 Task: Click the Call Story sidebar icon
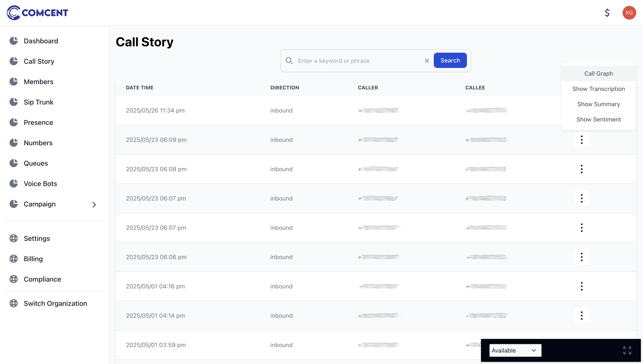[x=14, y=61]
